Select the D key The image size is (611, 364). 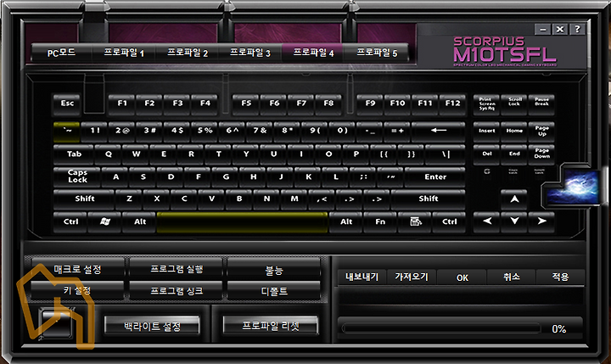pyautogui.click(x=171, y=177)
